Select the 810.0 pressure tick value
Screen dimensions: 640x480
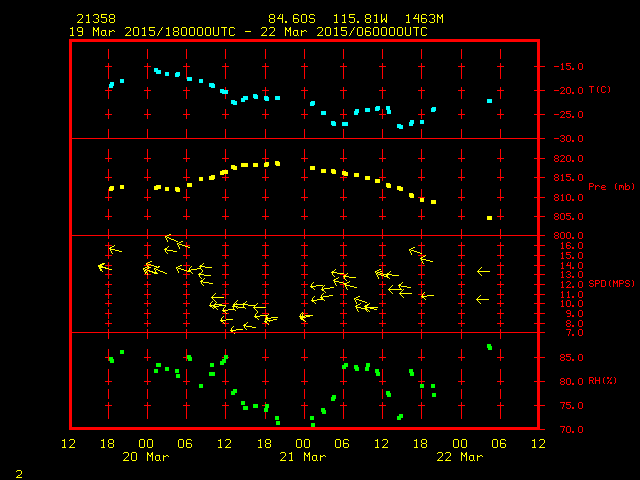coord(569,198)
